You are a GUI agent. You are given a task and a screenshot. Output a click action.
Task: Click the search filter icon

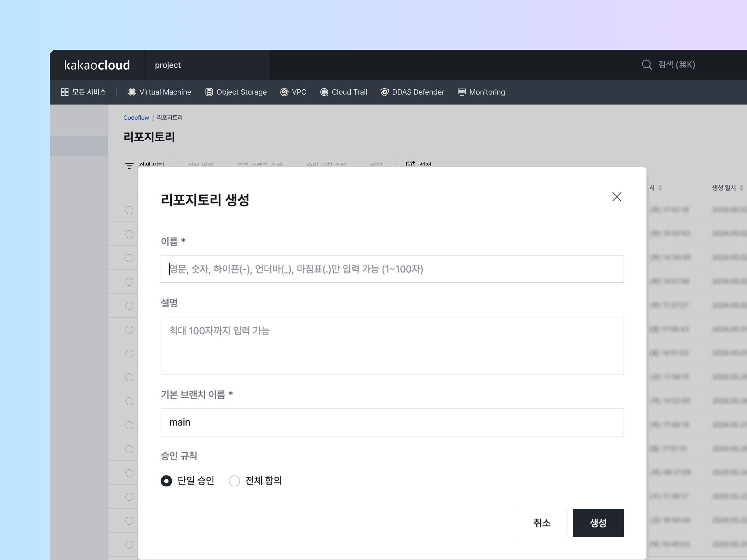click(x=129, y=166)
